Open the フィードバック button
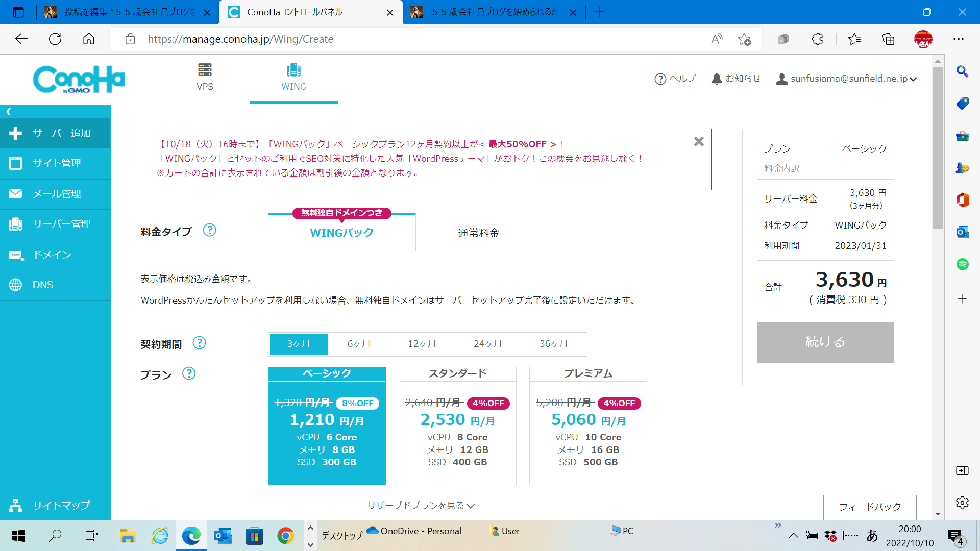The height and width of the screenshot is (551, 980). coord(870,507)
